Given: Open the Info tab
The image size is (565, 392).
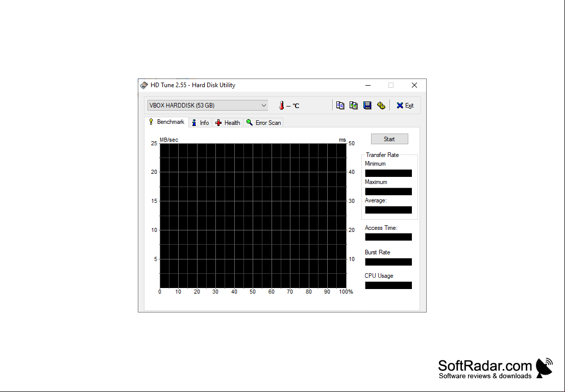Looking at the screenshot, I should click(x=201, y=123).
